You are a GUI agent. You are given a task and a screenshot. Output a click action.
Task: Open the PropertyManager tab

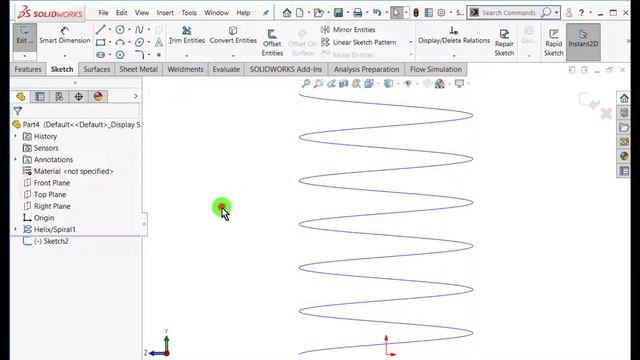coord(40,96)
